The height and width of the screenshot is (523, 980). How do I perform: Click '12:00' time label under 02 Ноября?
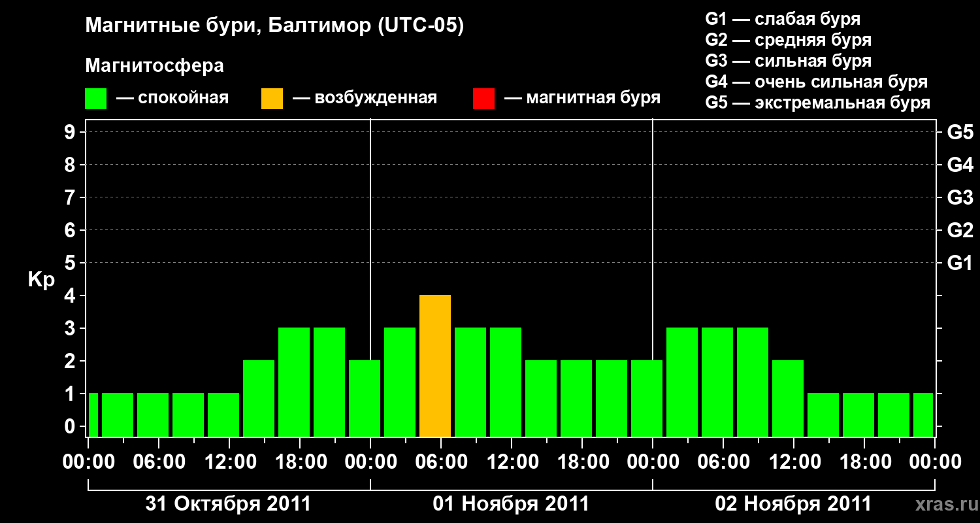tap(794, 462)
